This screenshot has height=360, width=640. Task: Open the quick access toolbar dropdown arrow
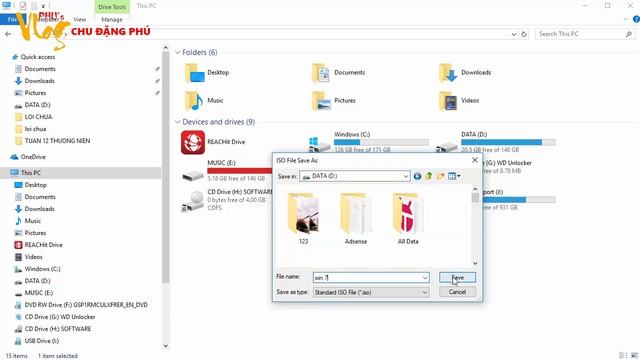(x=43, y=6)
